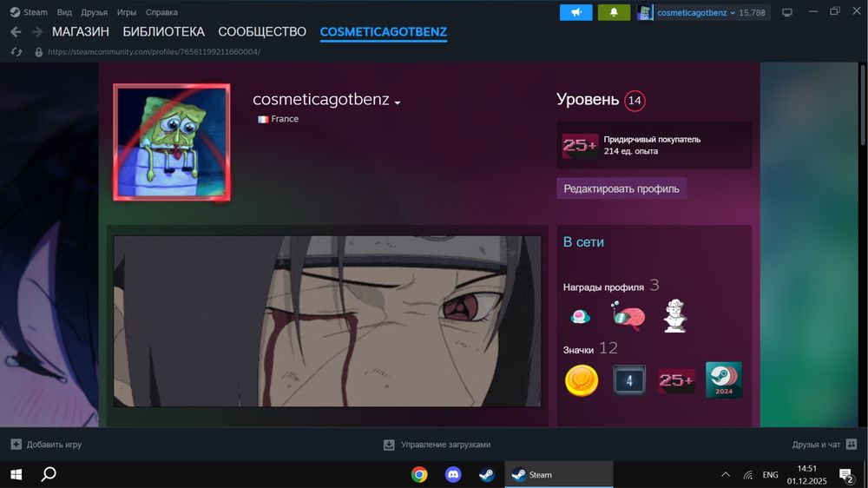Open the Награды профиля link
The height and width of the screenshot is (488, 868).
coord(603,287)
